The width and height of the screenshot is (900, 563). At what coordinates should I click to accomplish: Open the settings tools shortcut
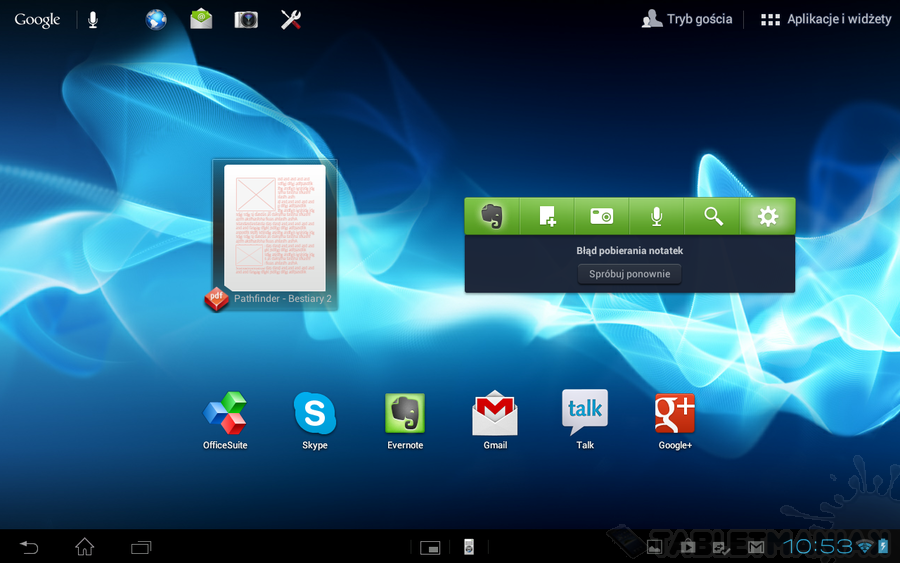click(x=291, y=20)
